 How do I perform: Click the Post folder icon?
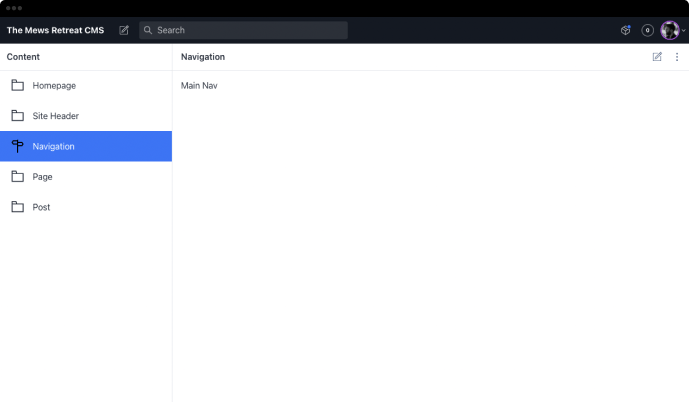[x=18, y=207]
